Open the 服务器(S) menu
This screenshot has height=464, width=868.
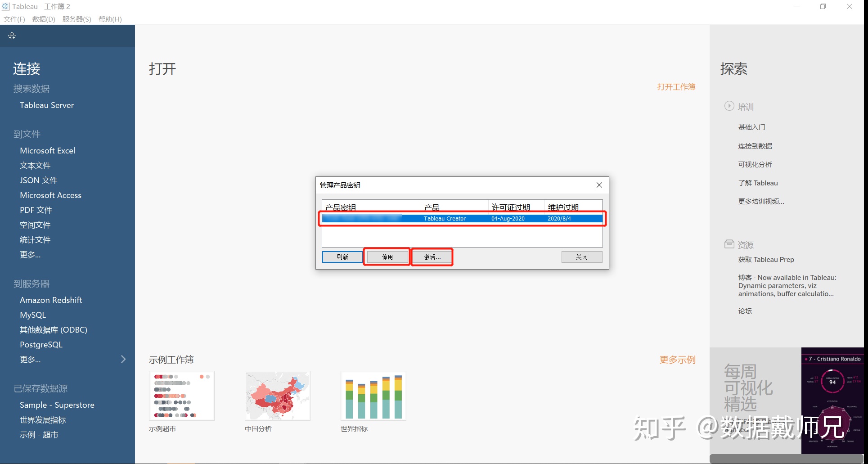pos(77,19)
